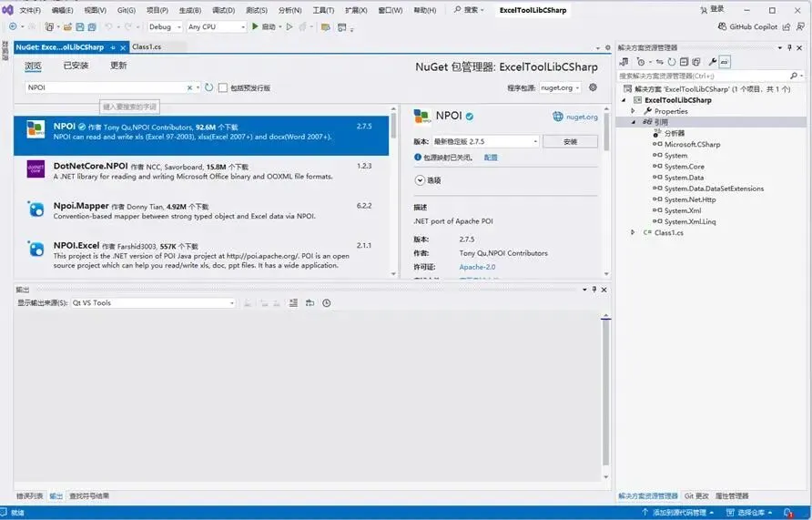Click sync with active document icon
The image size is (812, 520).
[x=660, y=62]
